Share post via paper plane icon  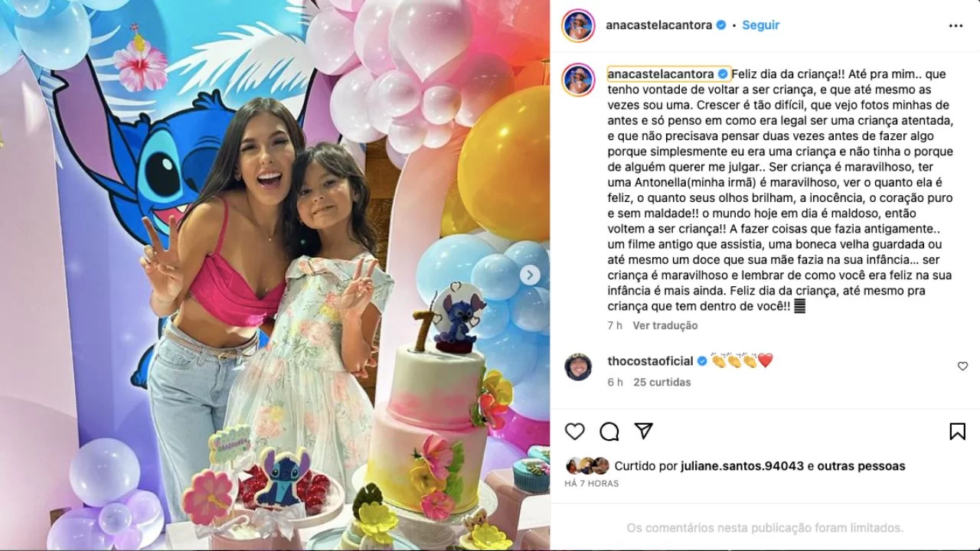coord(644,431)
